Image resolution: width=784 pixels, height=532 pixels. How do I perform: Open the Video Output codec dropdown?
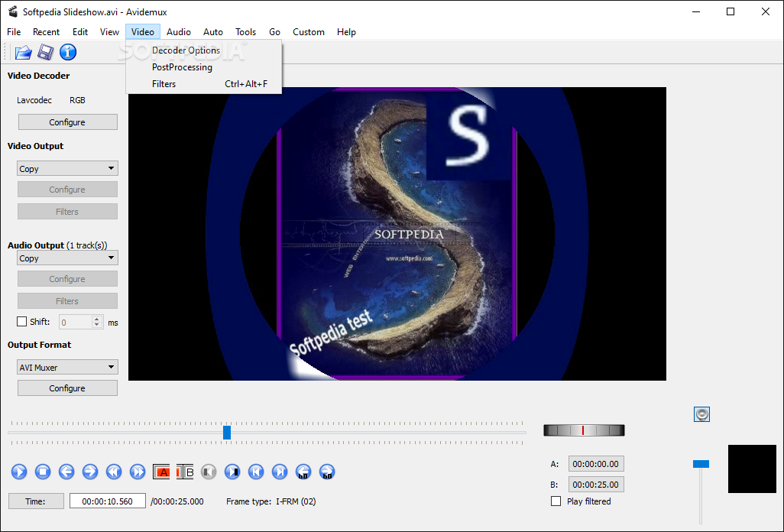(67, 168)
